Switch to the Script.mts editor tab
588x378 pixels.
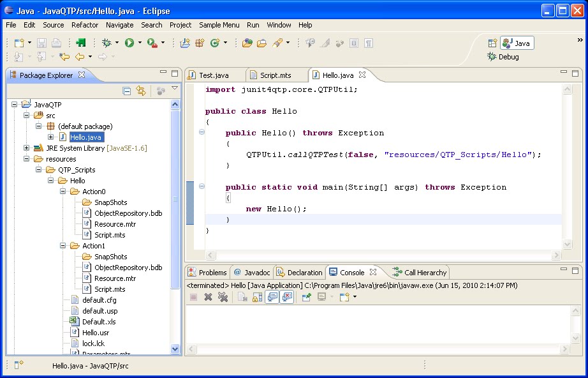point(275,75)
